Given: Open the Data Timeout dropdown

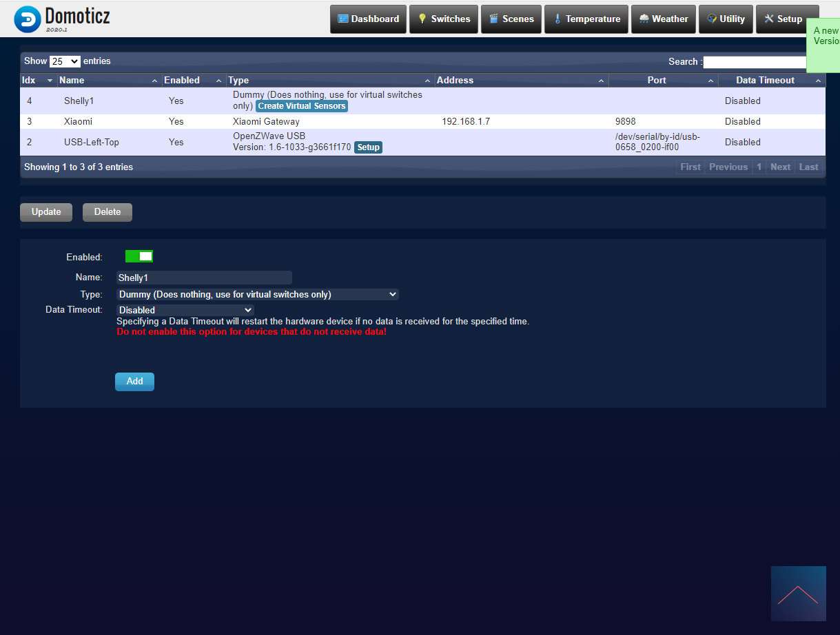Looking at the screenshot, I should tap(185, 310).
